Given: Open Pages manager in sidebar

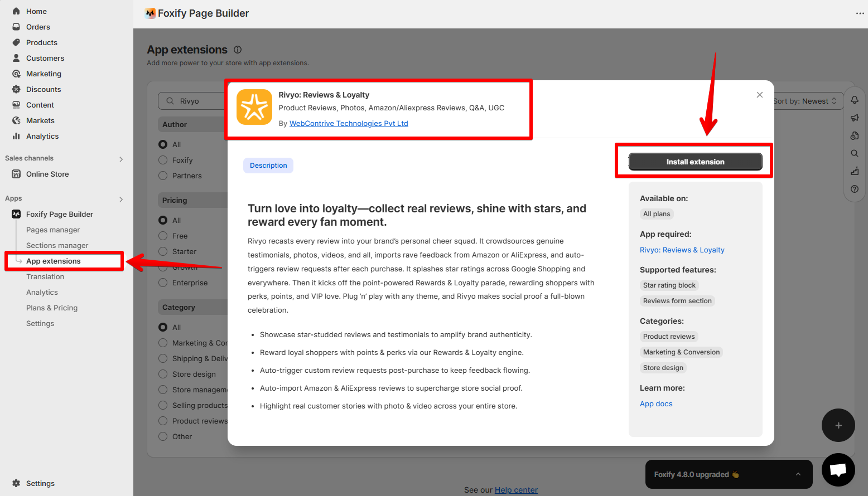Looking at the screenshot, I should (53, 230).
